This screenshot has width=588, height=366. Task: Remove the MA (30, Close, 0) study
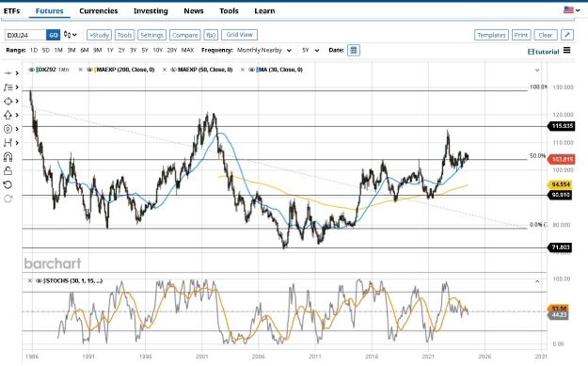(242, 70)
